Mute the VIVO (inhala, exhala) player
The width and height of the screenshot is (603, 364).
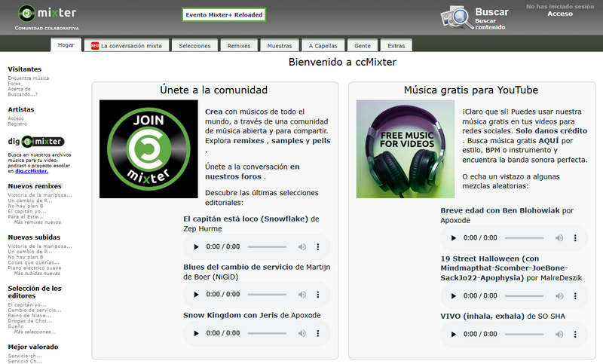pos(559,335)
